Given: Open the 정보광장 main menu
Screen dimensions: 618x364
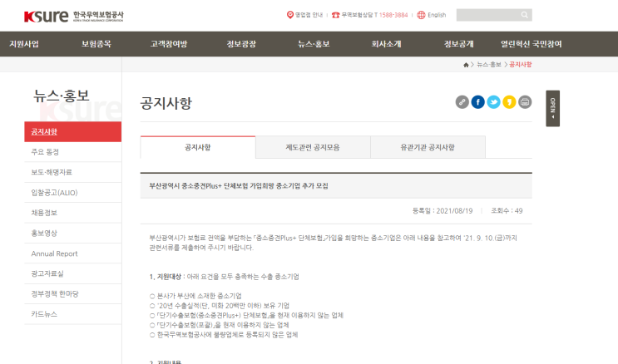Looking at the screenshot, I should [241, 44].
